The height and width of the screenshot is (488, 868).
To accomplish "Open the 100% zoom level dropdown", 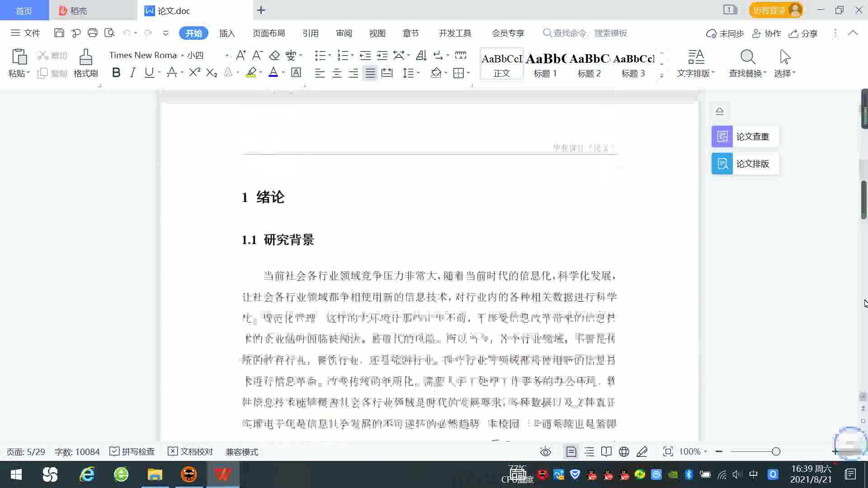I will (x=693, y=452).
